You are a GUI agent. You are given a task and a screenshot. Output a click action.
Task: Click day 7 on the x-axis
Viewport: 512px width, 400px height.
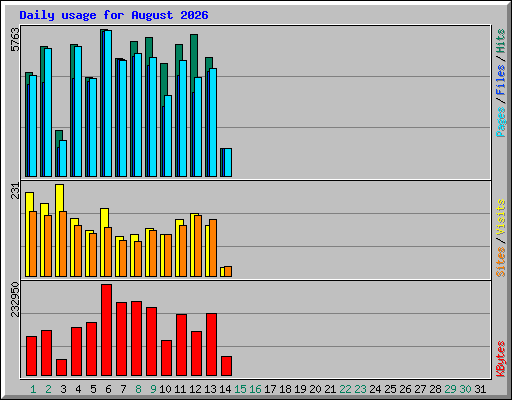tap(123, 389)
